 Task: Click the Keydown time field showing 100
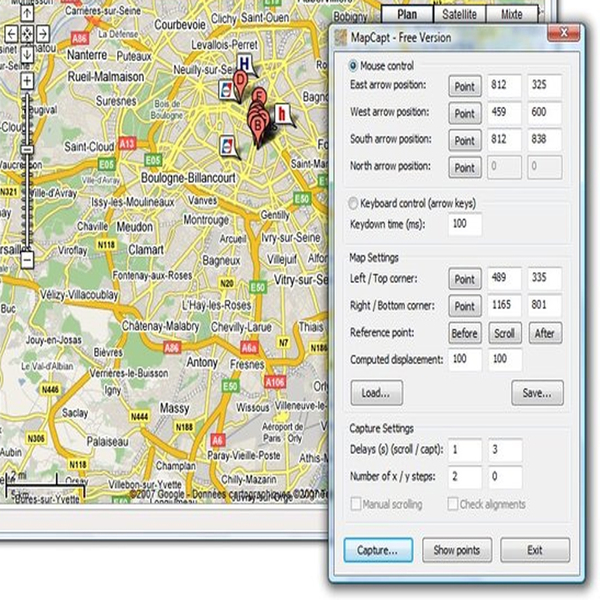tap(465, 224)
